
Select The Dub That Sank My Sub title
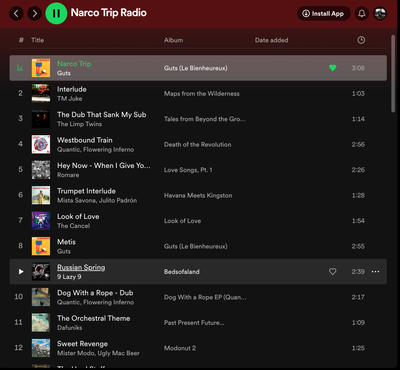click(x=102, y=115)
